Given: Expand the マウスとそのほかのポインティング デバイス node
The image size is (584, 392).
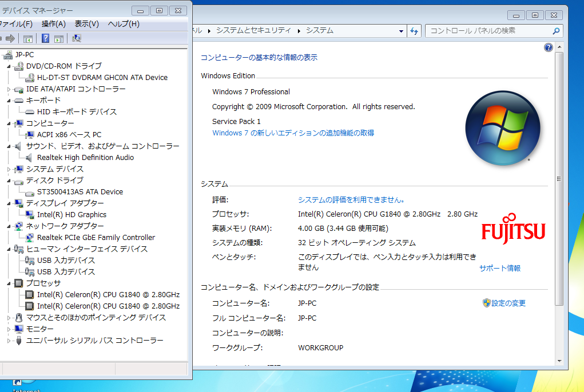Looking at the screenshot, I should pos(9,318).
